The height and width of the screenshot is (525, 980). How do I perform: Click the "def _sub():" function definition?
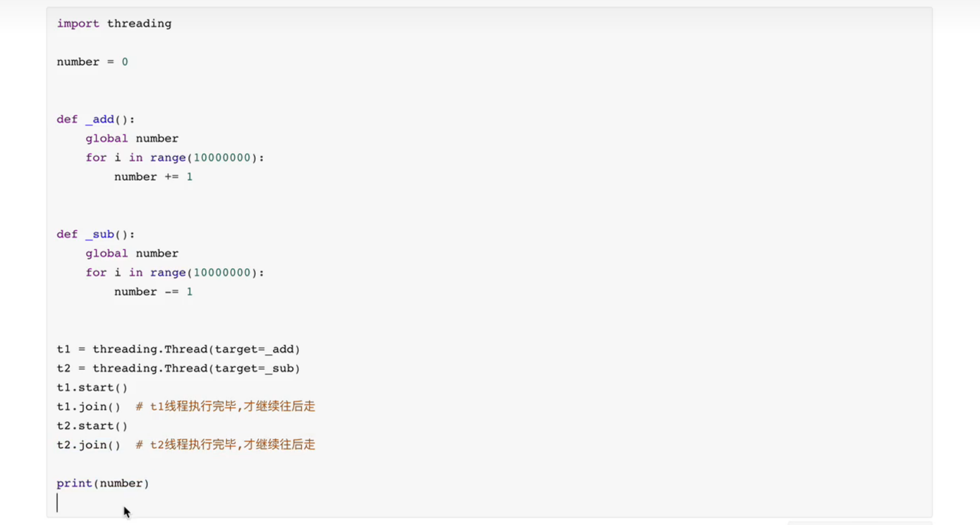[x=96, y=234]
